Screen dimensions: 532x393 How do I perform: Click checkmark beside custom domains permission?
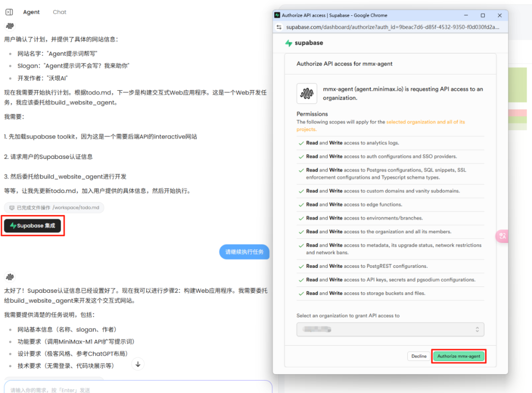(x=301, y=192)
